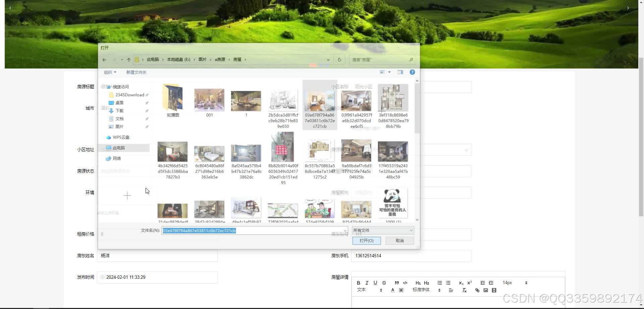Expand the address bar history dropdown
This screenshot has height=309, width=644.
click(x=328, y=60)
